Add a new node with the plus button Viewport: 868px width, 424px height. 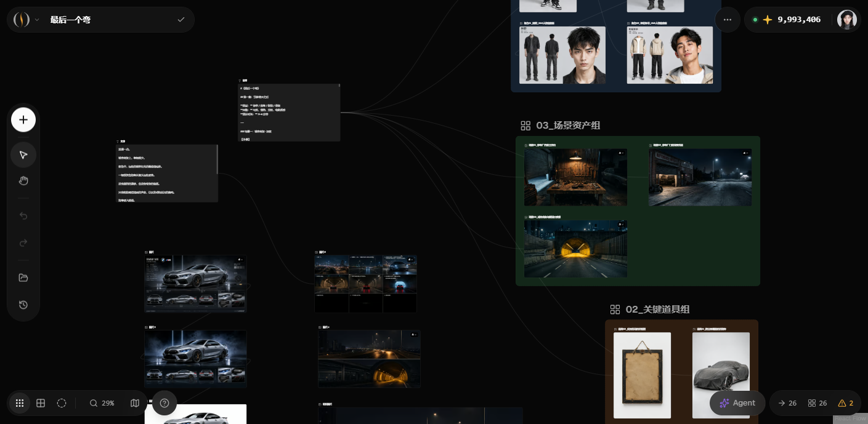[23, 119]
